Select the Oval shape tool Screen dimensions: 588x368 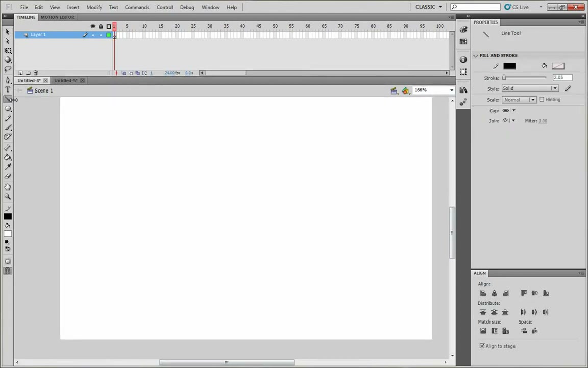8,108
